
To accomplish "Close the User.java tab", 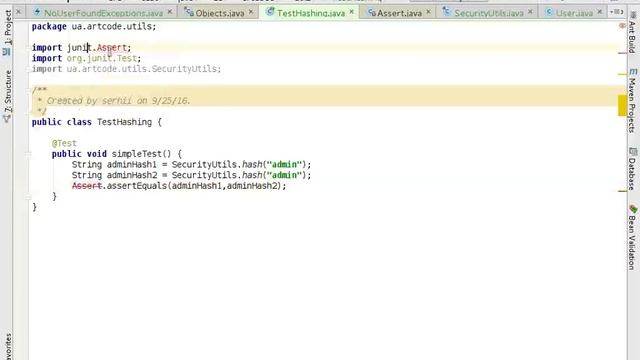I will coord(599,12).
